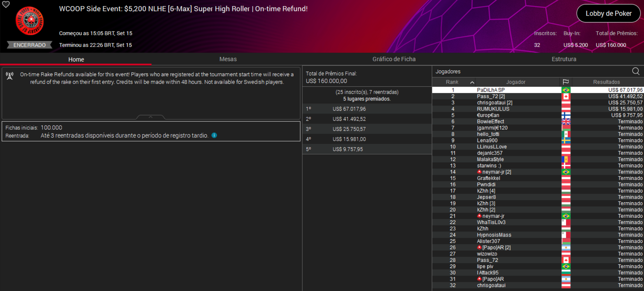Open the Estrutura tab

pyautogui.click(x=563, y=59)
